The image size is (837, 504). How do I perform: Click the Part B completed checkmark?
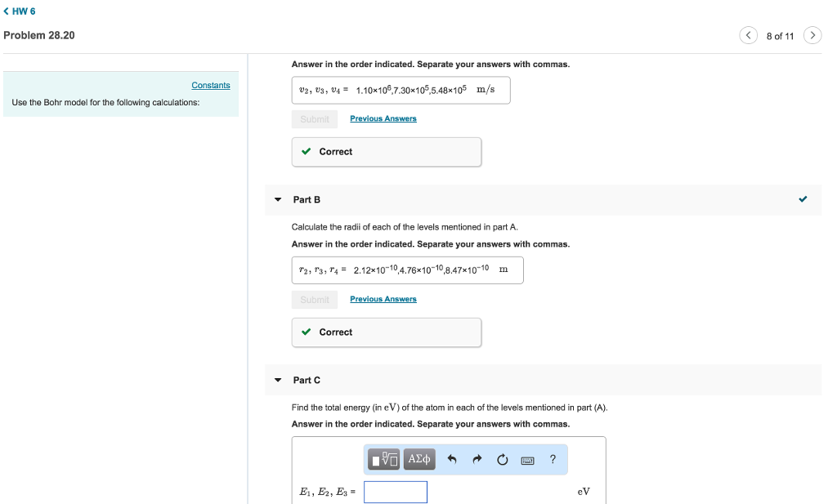[x=803, y=199]
